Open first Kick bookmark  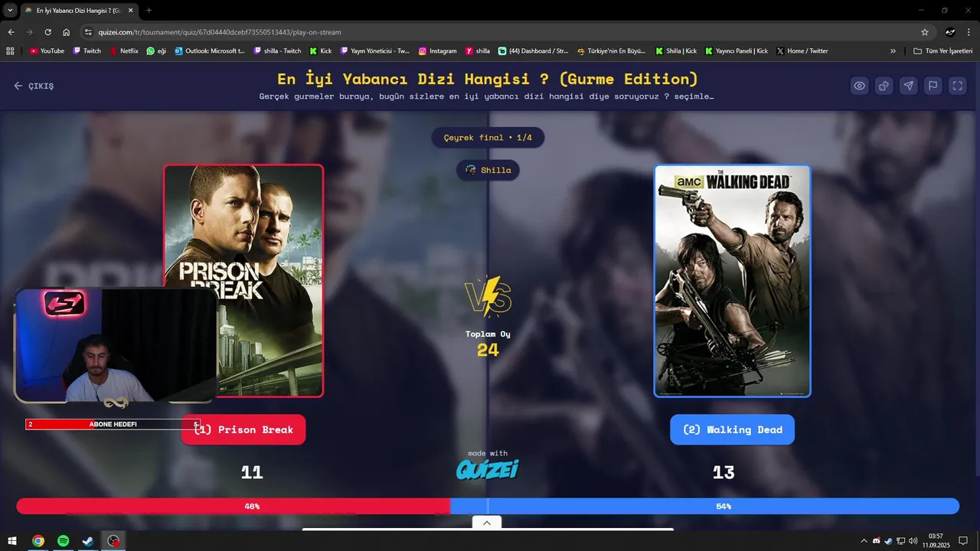click(320, 51)
